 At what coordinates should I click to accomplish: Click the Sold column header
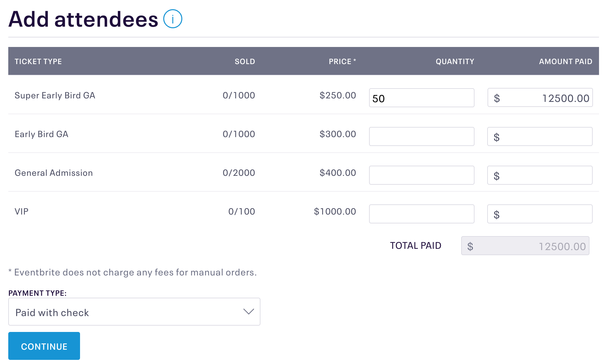click(x=245, y=61)
